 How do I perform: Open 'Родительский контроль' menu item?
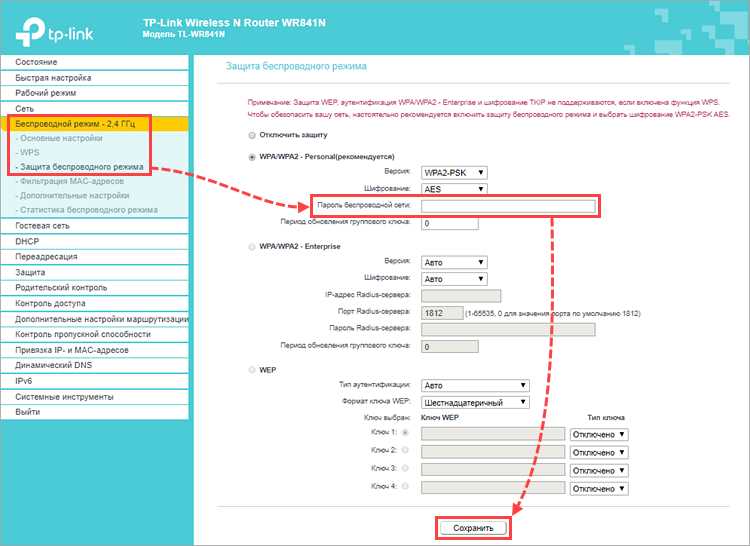coord(95,288)
